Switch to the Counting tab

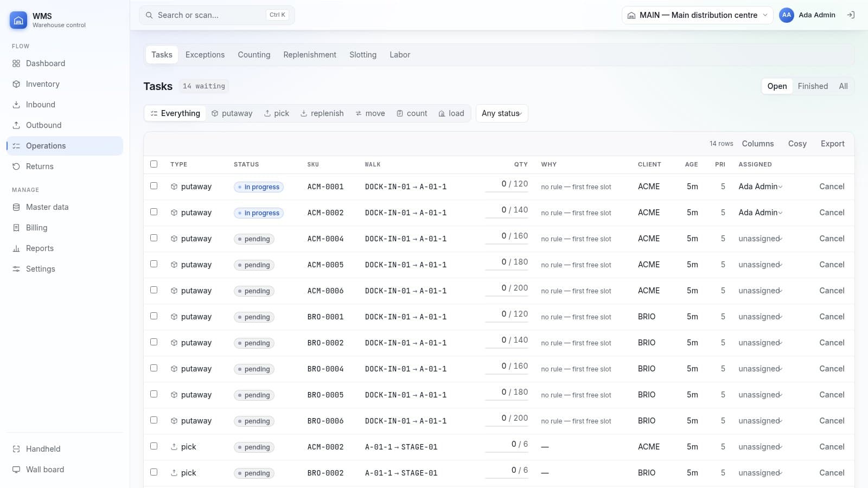(254, 55)
